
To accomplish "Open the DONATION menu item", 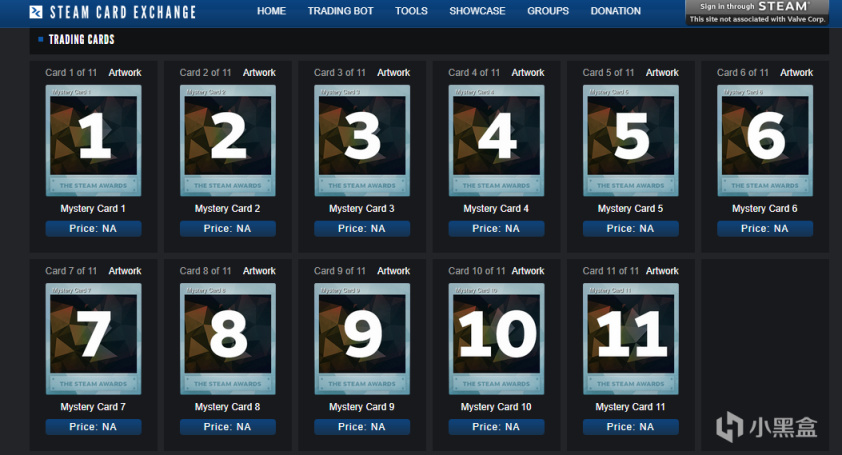I will (x=615, y=11).
